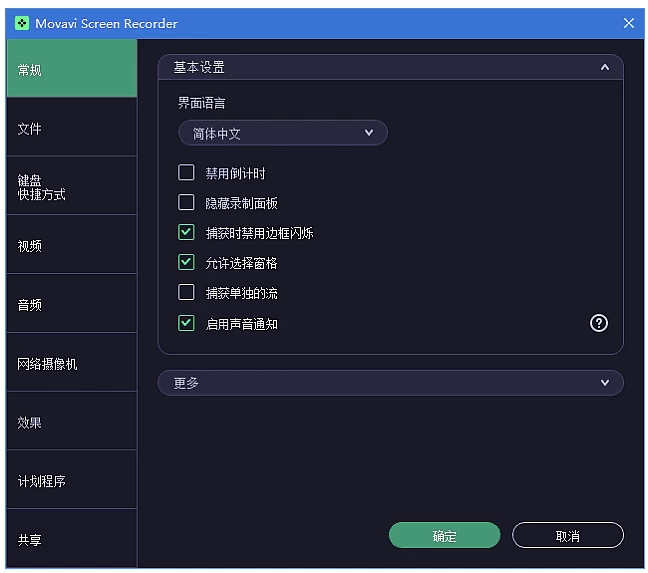Uncheck 捕获时禁用边框闪烁 option
648x573 pixels.
(x=186, y=233)
